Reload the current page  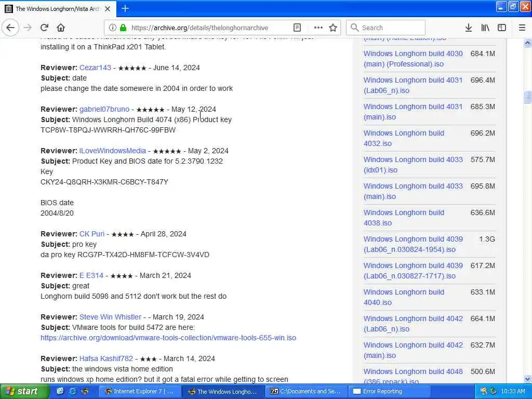45,28
